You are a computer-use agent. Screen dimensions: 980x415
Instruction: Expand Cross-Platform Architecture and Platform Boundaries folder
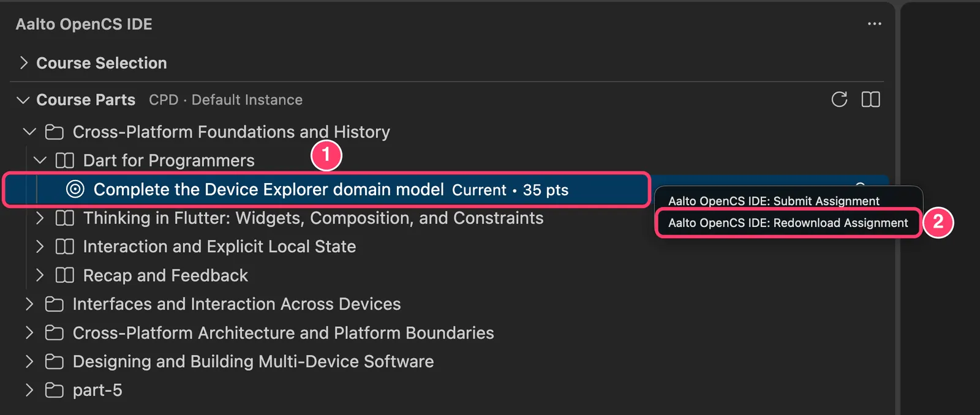(29, 333)
